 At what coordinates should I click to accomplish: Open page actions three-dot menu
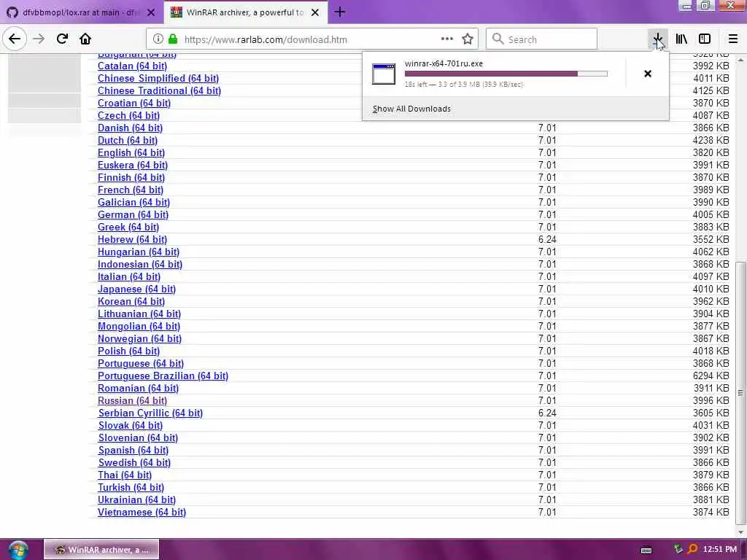click(x=447, y=39)
